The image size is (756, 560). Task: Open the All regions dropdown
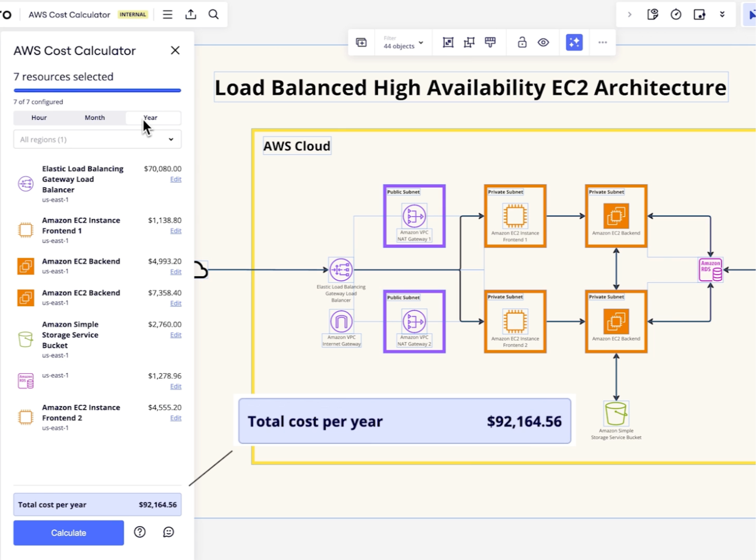(97, 139)
